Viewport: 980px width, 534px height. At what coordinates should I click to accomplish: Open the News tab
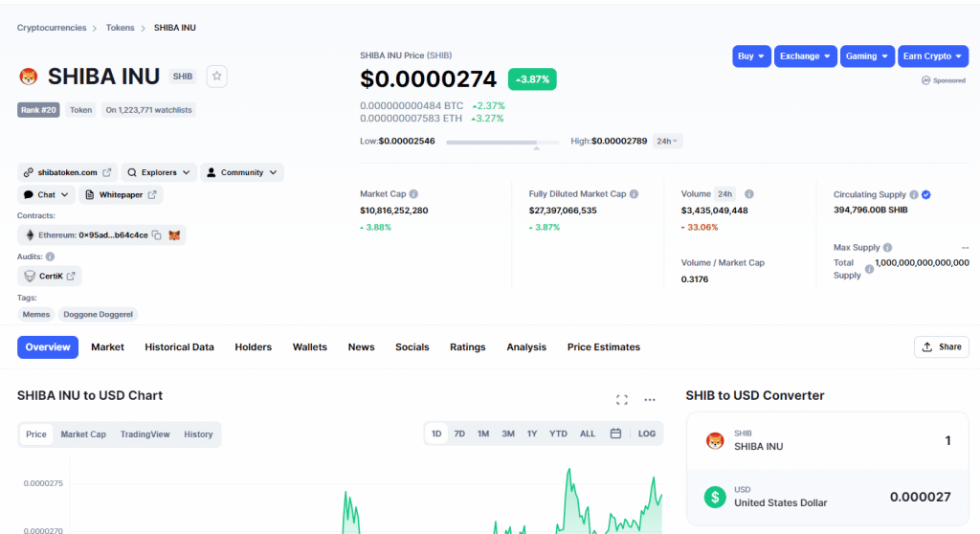point(361,347)
